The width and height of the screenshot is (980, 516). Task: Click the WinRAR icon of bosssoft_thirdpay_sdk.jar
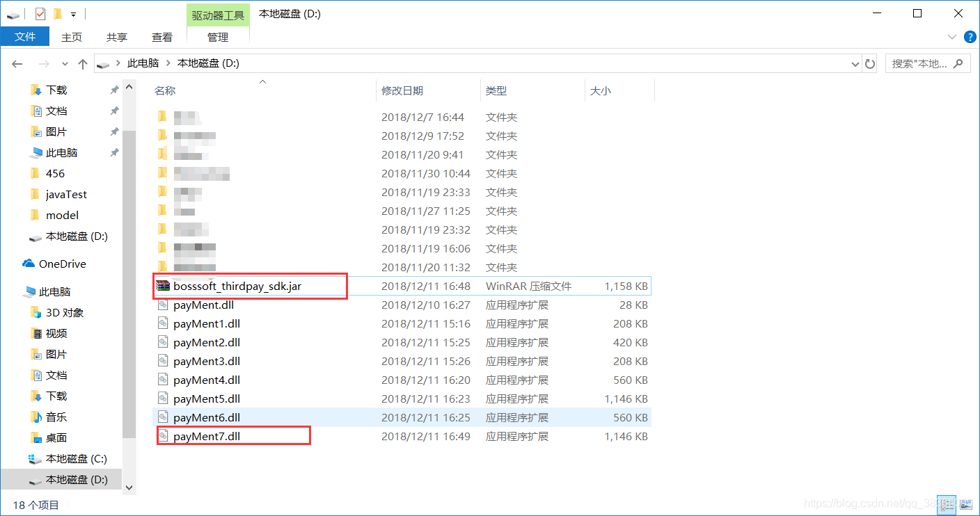(x=162, y=286)
